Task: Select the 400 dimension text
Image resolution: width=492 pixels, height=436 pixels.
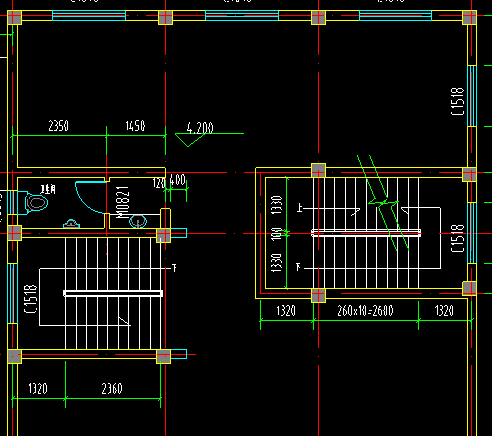Action: pos(178,180)
